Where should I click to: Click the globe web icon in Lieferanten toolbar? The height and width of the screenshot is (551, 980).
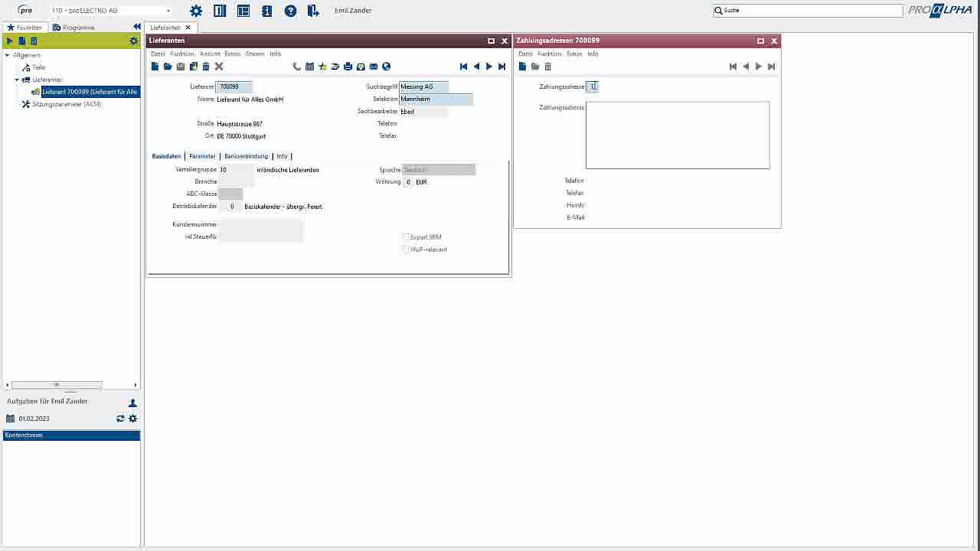pos(387,67)
